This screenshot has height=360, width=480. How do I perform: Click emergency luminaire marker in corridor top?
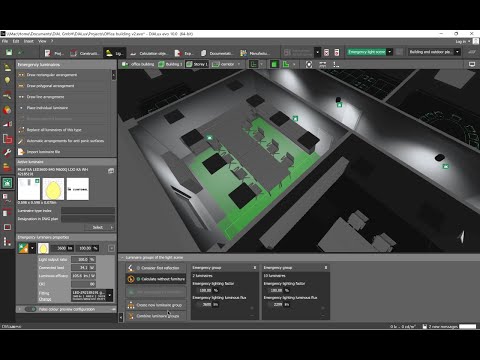[339, 105]
